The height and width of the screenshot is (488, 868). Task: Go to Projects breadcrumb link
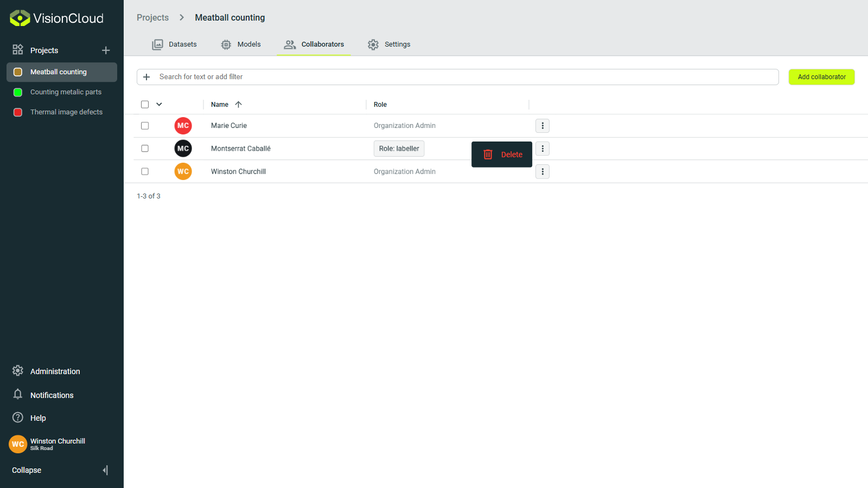(152, 18)
